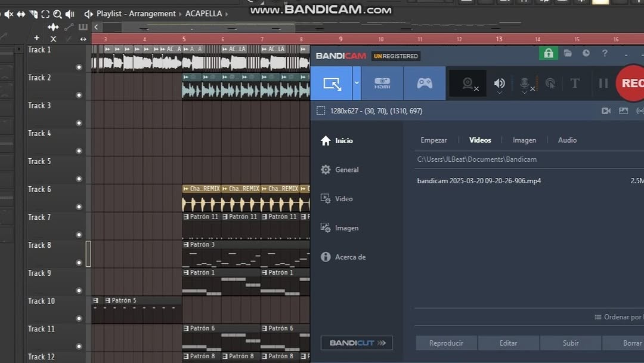Select HDMI device recording mode

pos(382,84)
